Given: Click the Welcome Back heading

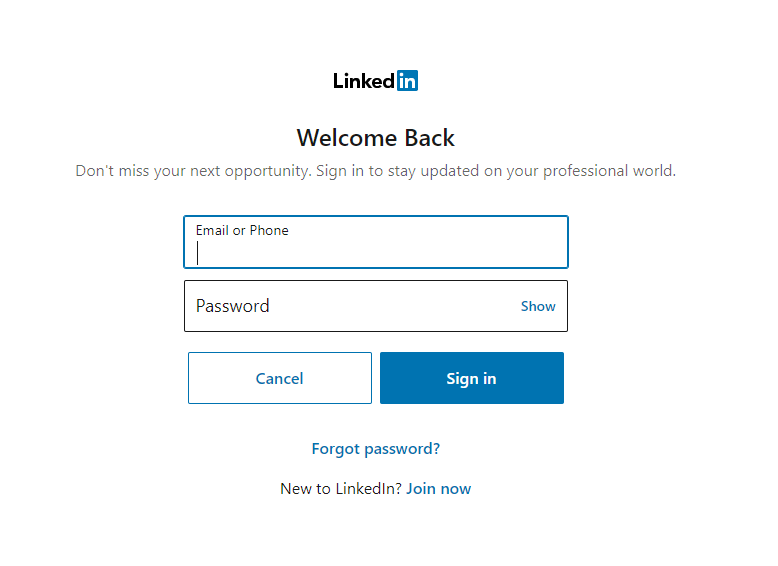Looking at the screenshot, I should tap(376, 138).
